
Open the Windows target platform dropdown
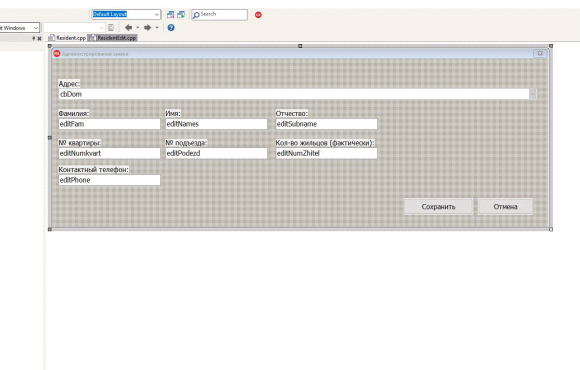[36, 28]
